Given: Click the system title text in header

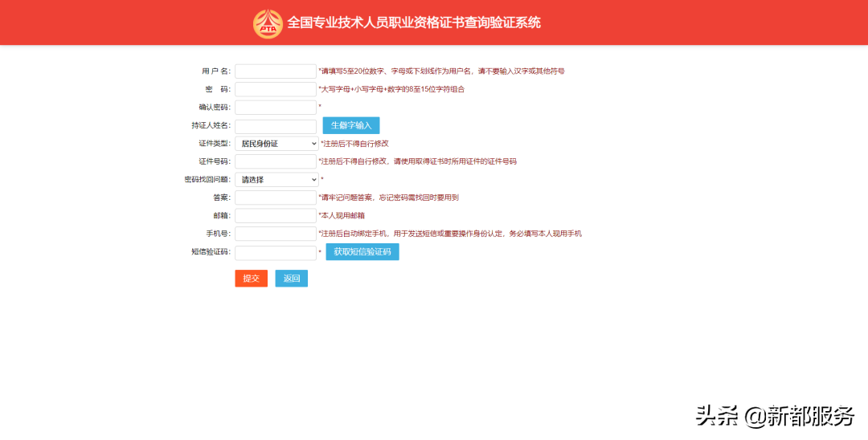Looking at the screenshot, I should coord(414,23).
